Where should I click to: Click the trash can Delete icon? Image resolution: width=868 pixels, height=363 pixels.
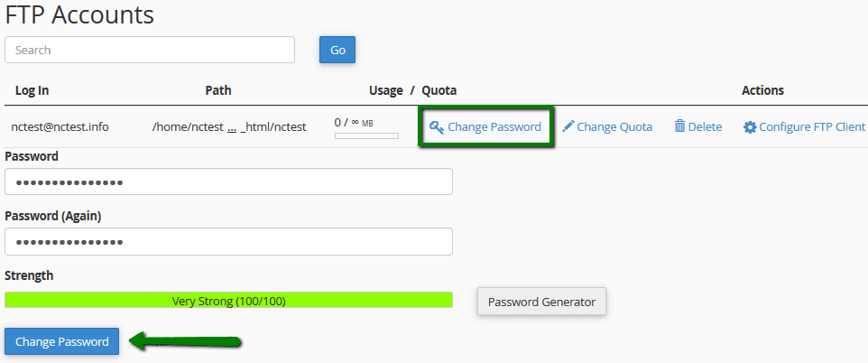680,126
